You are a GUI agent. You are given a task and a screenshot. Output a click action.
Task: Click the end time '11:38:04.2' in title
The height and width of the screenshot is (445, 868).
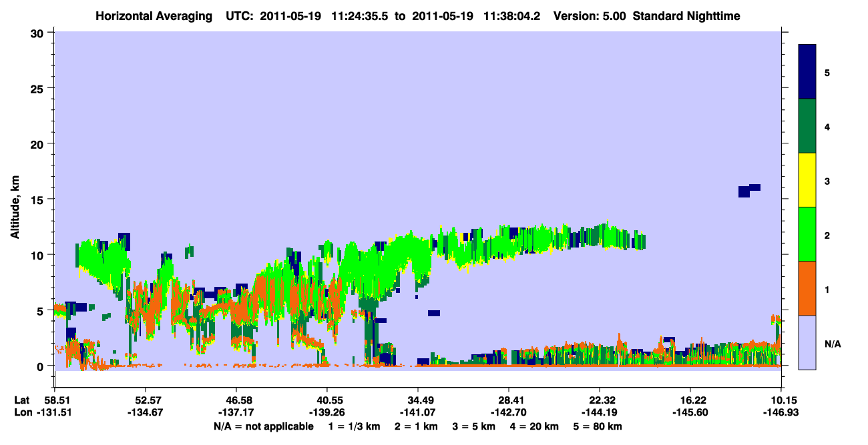click(x=511, y=16)
